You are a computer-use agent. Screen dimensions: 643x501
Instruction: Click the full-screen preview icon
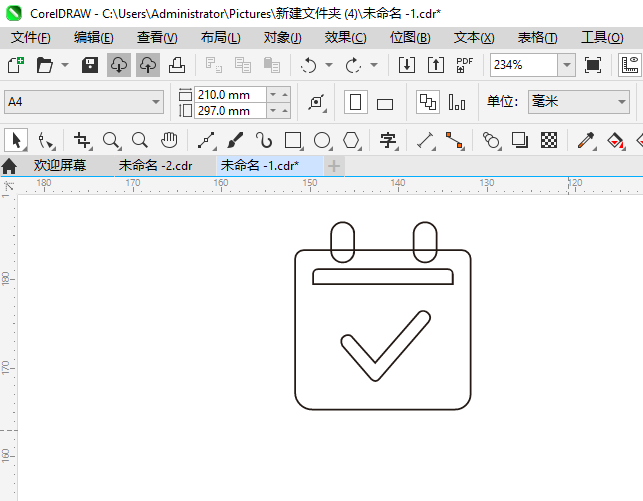tap(593, 65)
